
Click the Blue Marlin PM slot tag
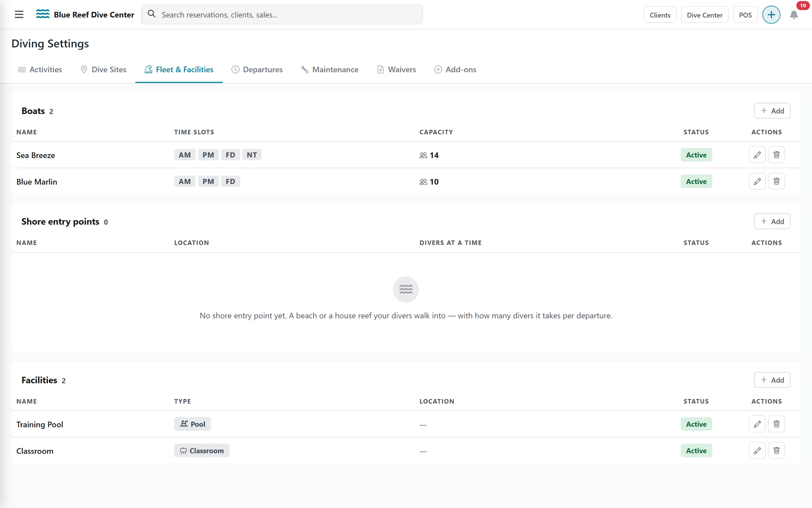208,181
